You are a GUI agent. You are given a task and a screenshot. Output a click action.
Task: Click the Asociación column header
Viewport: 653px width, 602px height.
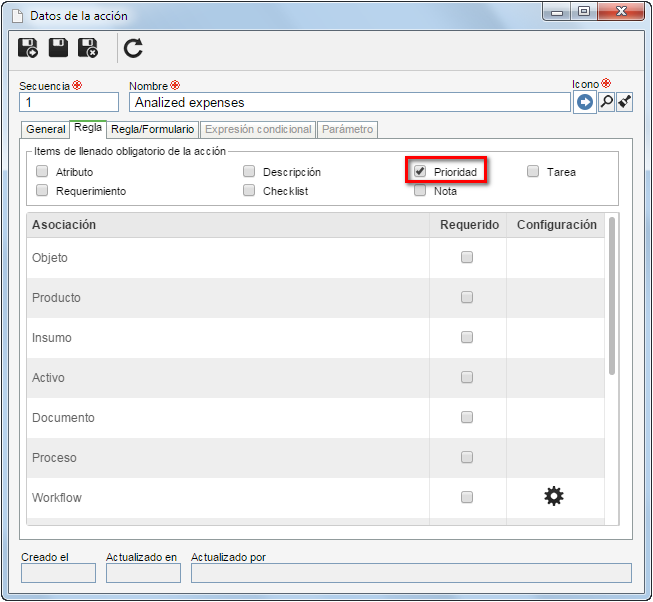[x=228, y=225]
